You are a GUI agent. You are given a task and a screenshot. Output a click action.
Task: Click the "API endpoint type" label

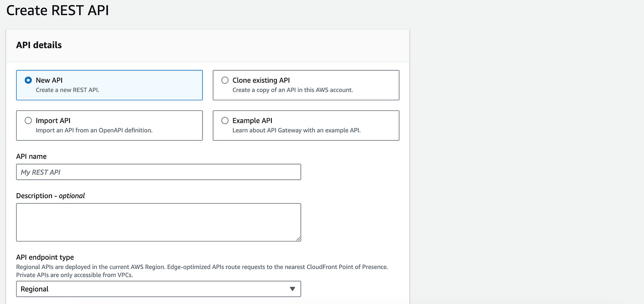point(45,257)
